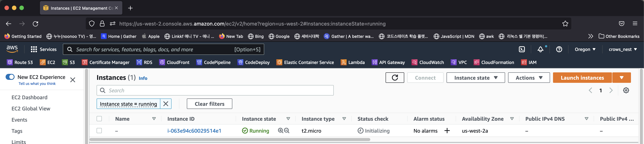This screenshot has width=644, height=144.
Task: Remove the running state filter
Action: (166, 104)
